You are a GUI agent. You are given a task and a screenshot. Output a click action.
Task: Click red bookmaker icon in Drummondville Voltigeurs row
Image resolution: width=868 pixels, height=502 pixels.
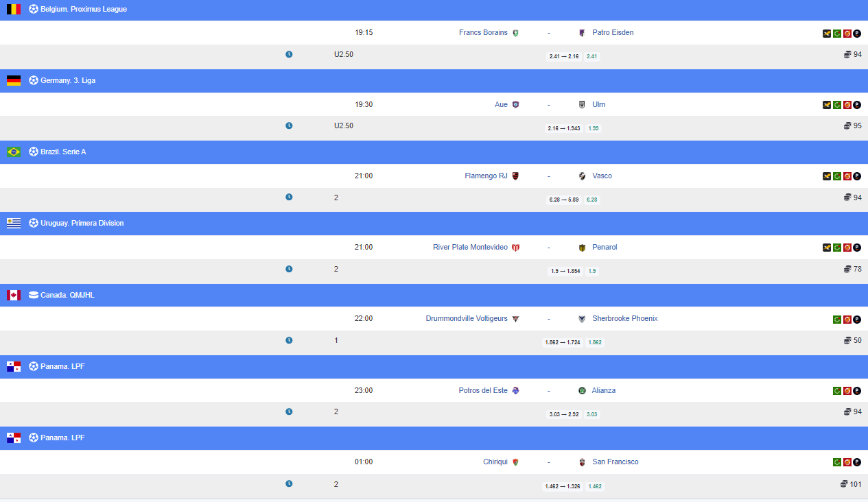pyautogui.click(x=847, y=319)
